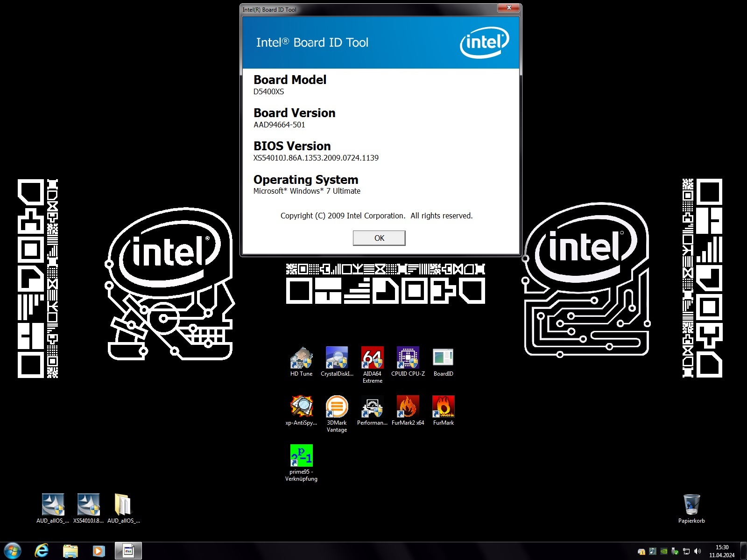Open the AUD_allOS folder on the desktop
The width and height of the screenshot is (747, 560).
click(123, 505)
